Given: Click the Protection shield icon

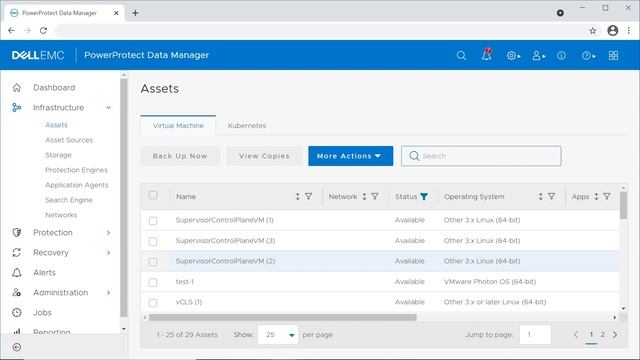Looking at the screenshot, I should tap(17, 232).
